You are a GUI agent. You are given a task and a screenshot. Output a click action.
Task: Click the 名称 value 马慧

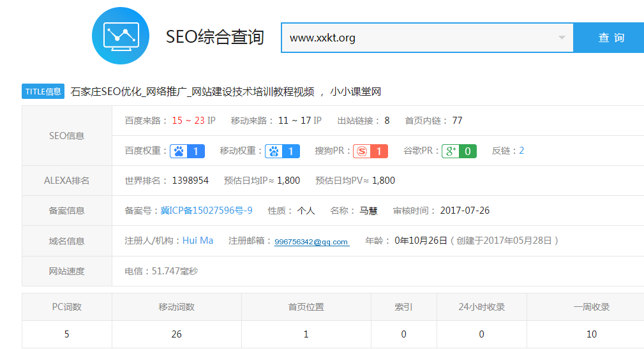(x=368, y=211)
